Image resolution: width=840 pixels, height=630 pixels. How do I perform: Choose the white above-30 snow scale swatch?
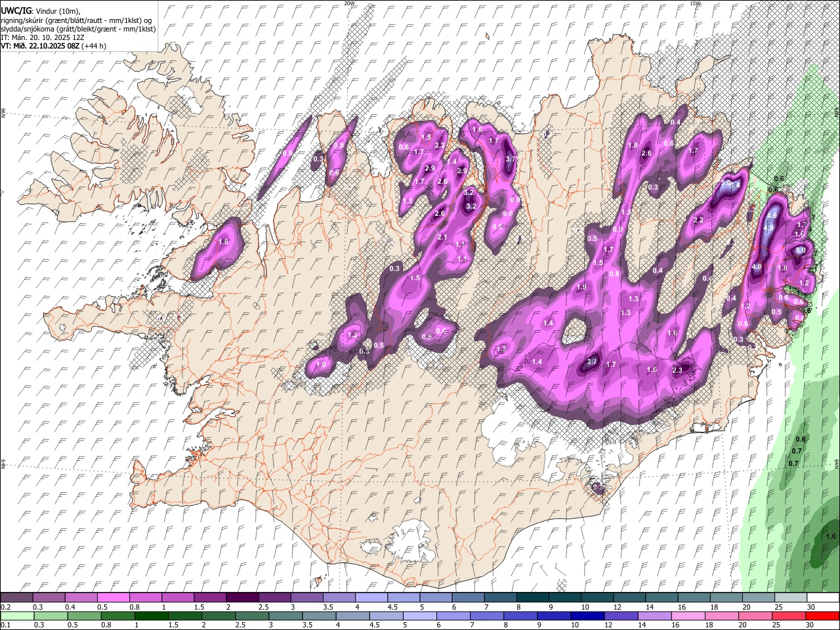[822, 598]
